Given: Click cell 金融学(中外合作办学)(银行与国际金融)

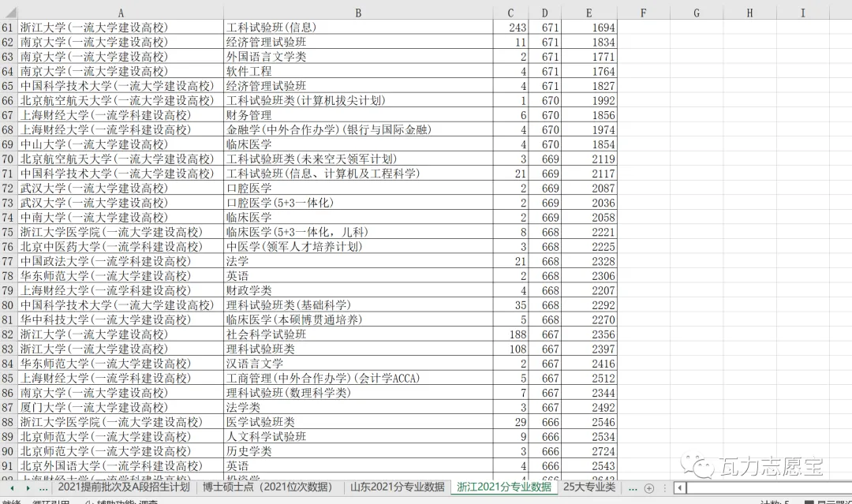Looking at the screenshot, I should click(358, 130).
